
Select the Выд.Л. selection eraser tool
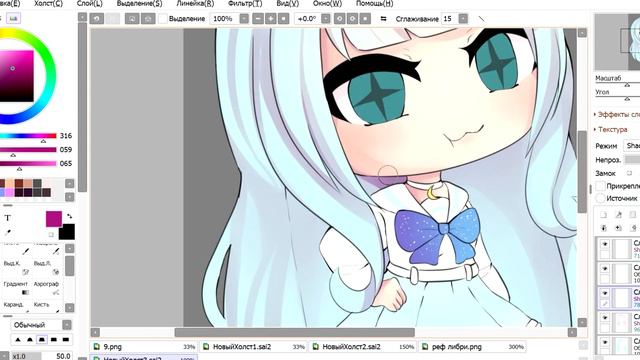[x=47, y=268]
